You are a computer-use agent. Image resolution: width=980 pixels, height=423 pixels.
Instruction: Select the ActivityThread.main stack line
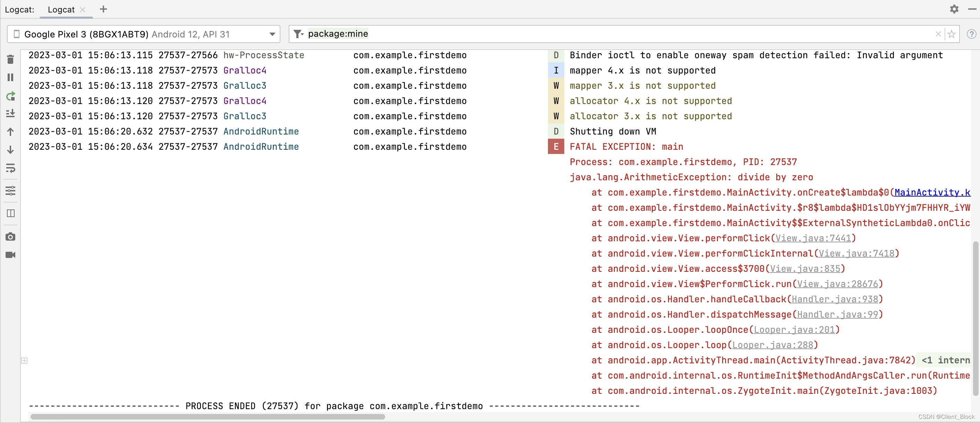753,360
